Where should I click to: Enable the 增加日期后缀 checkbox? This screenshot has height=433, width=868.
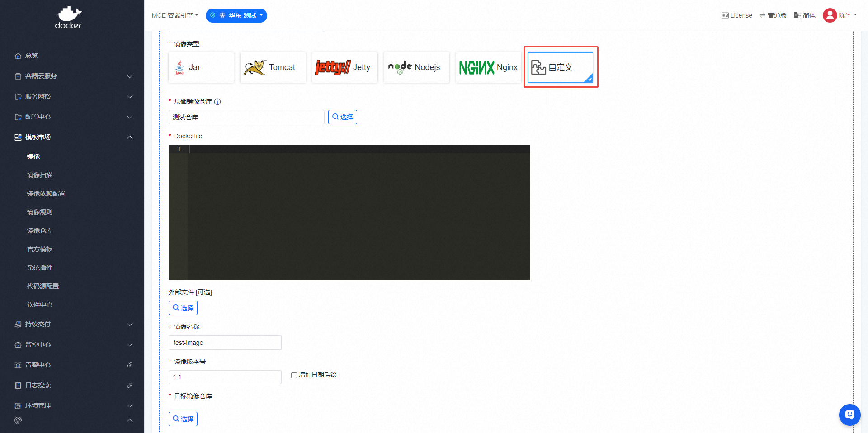pyautogui.click(x=294, y=375)
